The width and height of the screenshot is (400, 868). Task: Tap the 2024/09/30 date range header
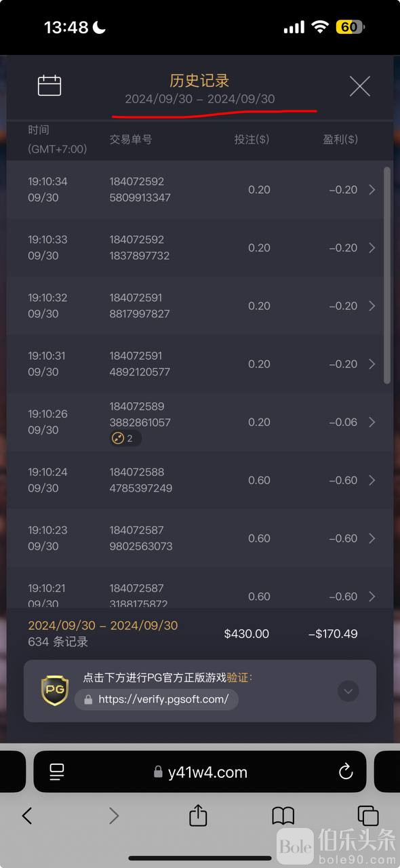tap(200, 99)
